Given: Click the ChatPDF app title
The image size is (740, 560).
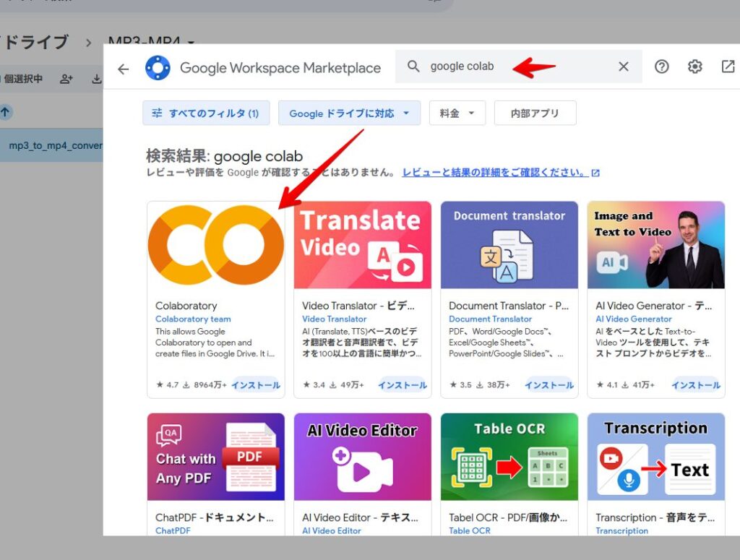Looking at the screenshot, I should pos(214,517).
